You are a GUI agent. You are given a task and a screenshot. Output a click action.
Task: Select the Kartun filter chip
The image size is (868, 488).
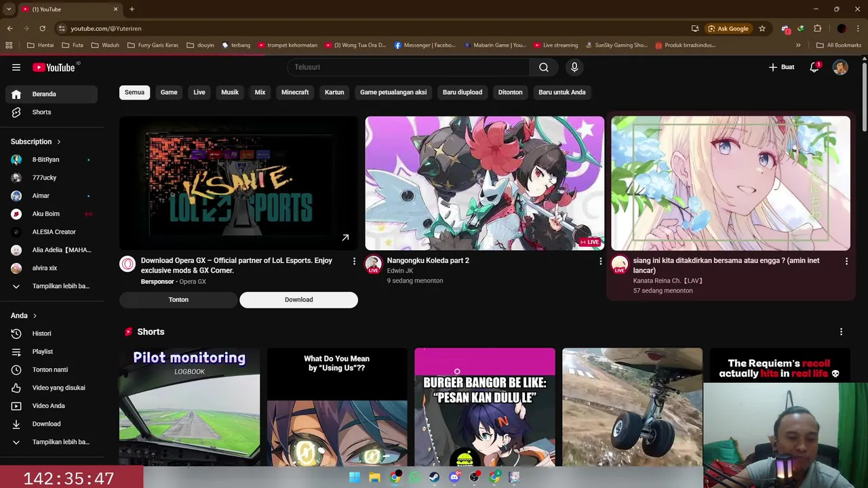click(334, 92)
